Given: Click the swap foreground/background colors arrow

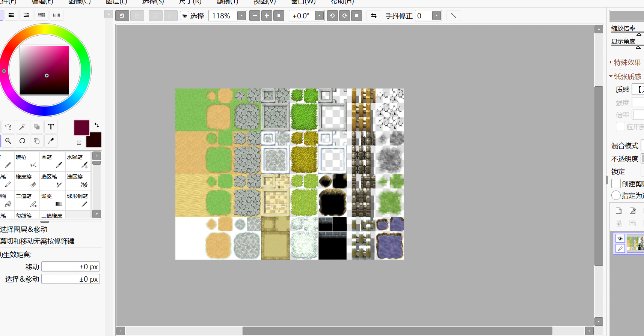Looking at the screenshot, I should (97, 125).
